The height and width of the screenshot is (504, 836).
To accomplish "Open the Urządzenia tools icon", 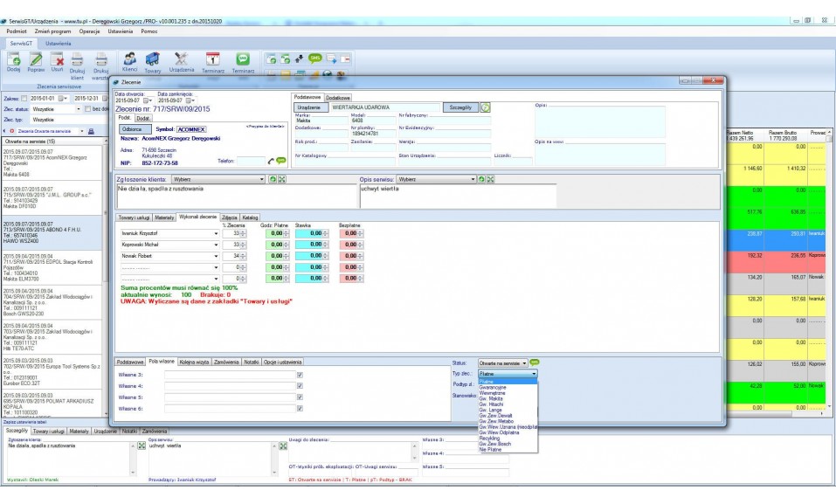I will (x=182, y=59).
